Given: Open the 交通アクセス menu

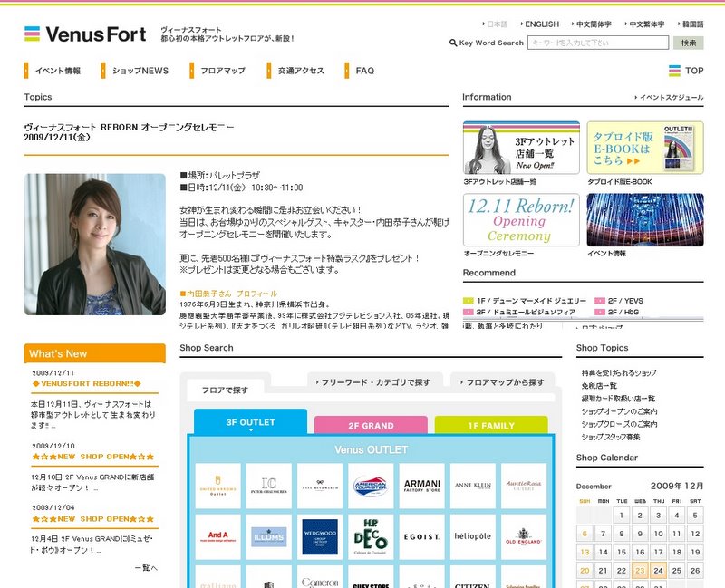Looking at the screenshot, I should pyautogui.click(x=295, y=71).
